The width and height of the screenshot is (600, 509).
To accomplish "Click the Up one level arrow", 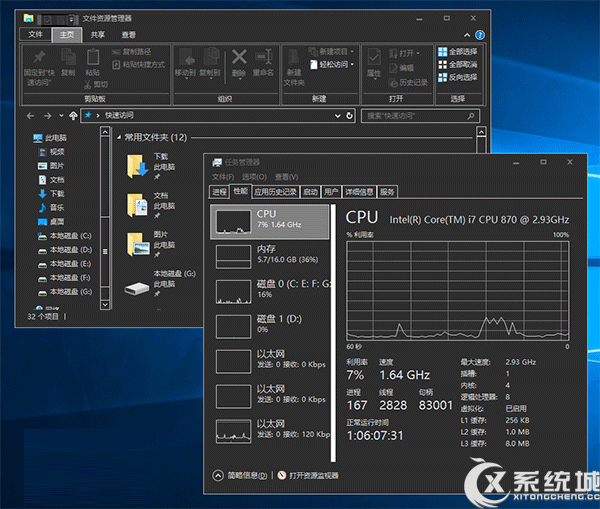I will (73, 116).
